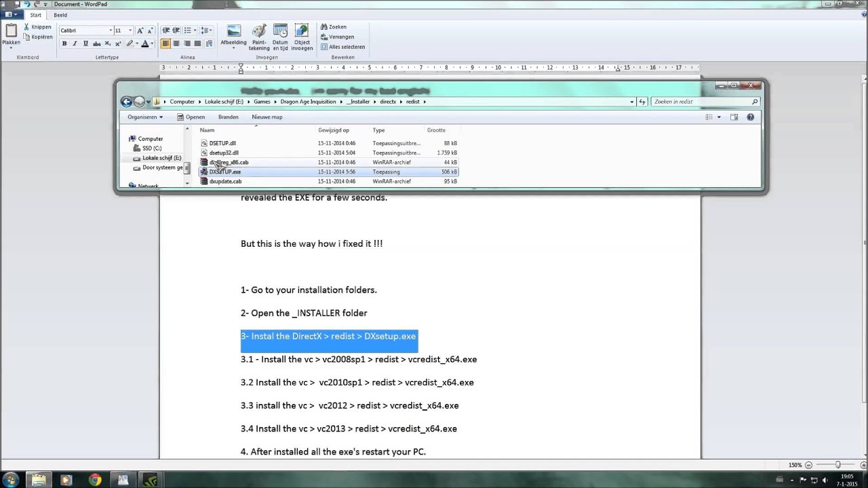Select align text right
The width and height of the screenshot is (868, 488).
187,43
